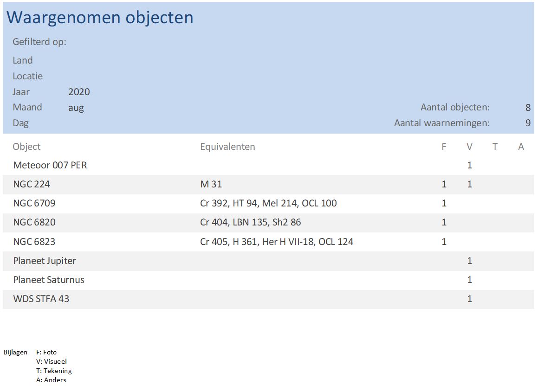538x392 pixels.
Task: Select the WDS STFA 43 row
Action: coord(41,299)
